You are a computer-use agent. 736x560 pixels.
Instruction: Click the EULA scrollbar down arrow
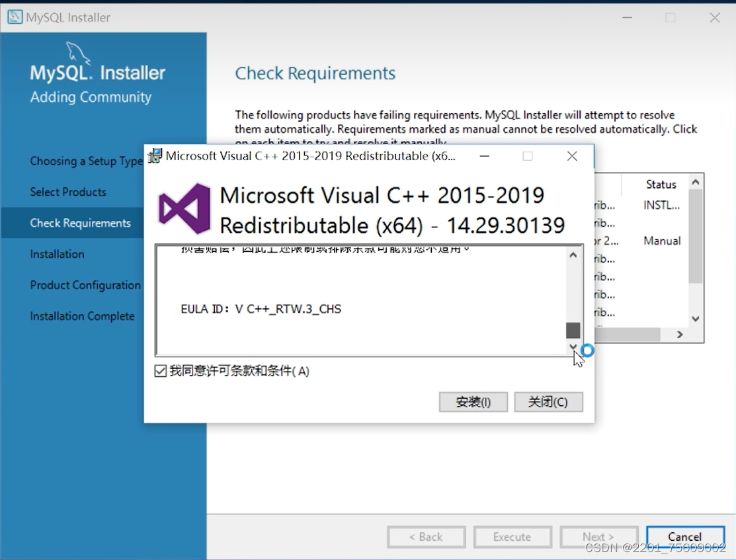(573, 346)
